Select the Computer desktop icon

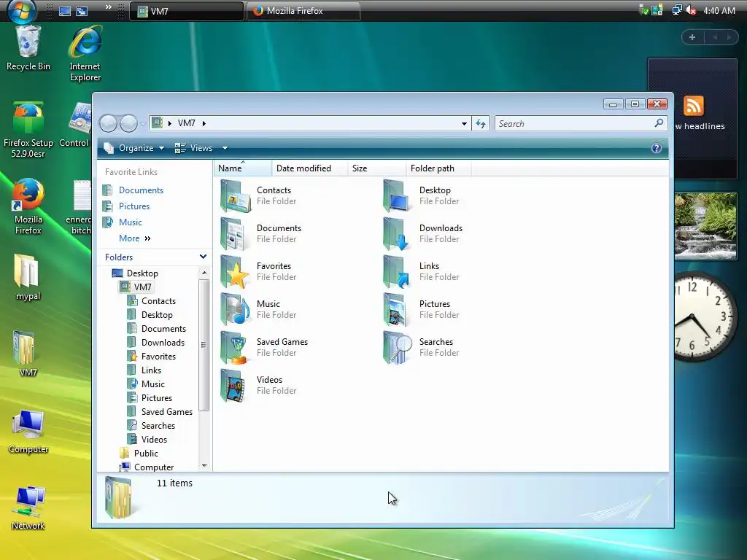28,431
